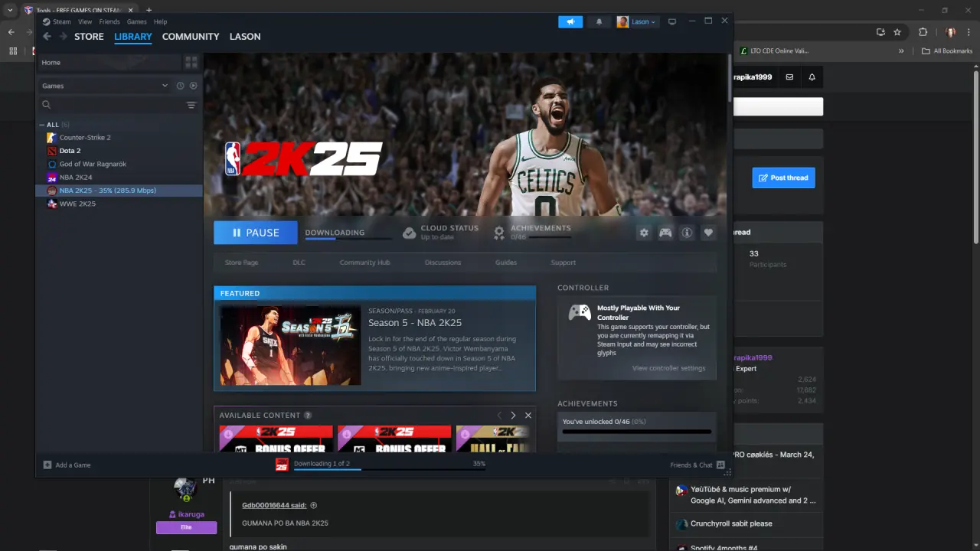The image size is (980, 551).
Task: Click the achievements unlocked progress bar
Action: (x=636, y=432)
